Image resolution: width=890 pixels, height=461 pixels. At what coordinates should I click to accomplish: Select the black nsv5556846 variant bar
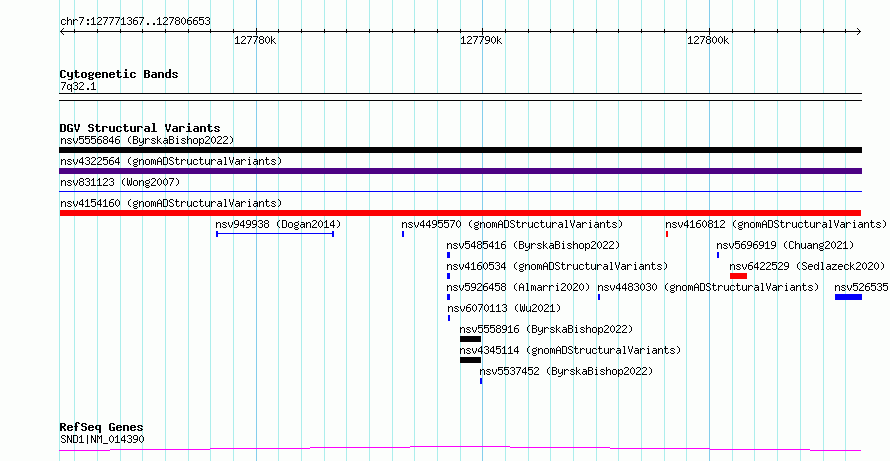[460, 150]
